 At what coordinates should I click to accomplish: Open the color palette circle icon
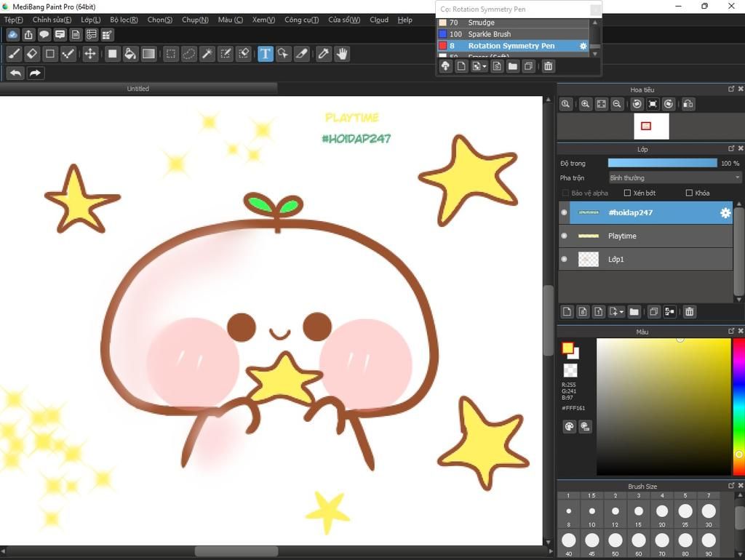click(x=569, y=426)
